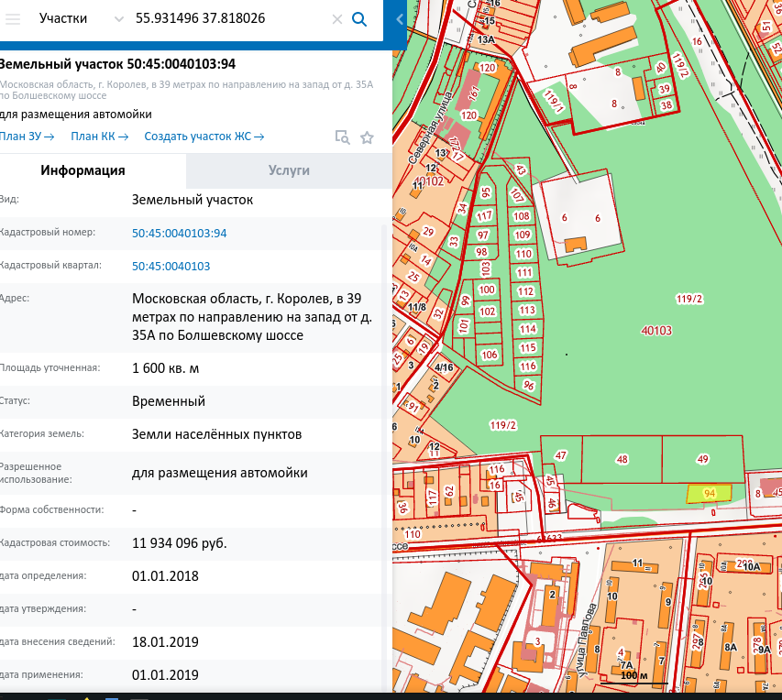
Task: Expand the Участки search type dropdown
Action: [64, 18]
